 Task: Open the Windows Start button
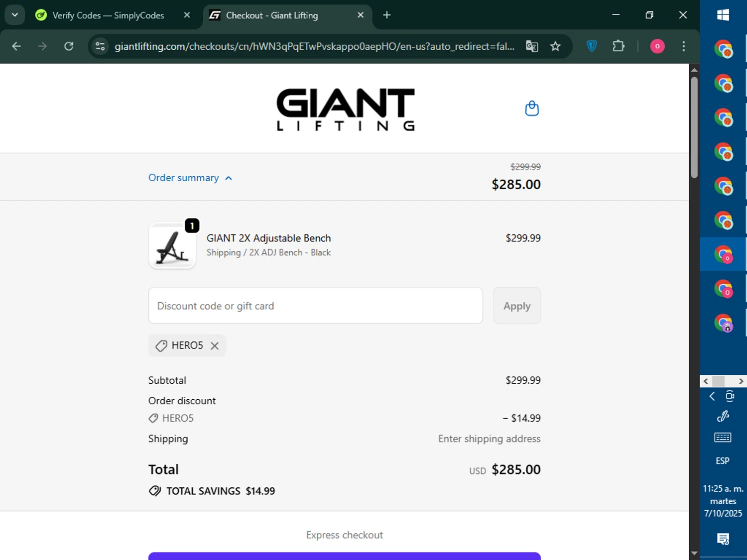tap(723, 15)
